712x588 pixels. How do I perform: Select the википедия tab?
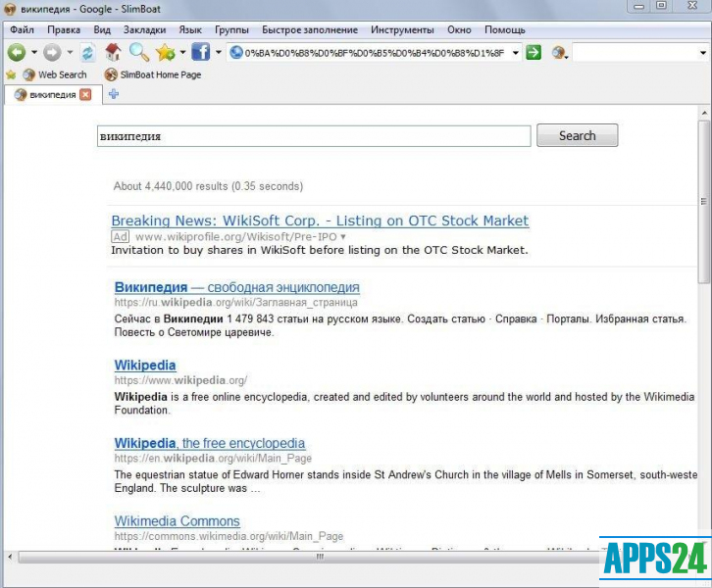click(53, 94)
